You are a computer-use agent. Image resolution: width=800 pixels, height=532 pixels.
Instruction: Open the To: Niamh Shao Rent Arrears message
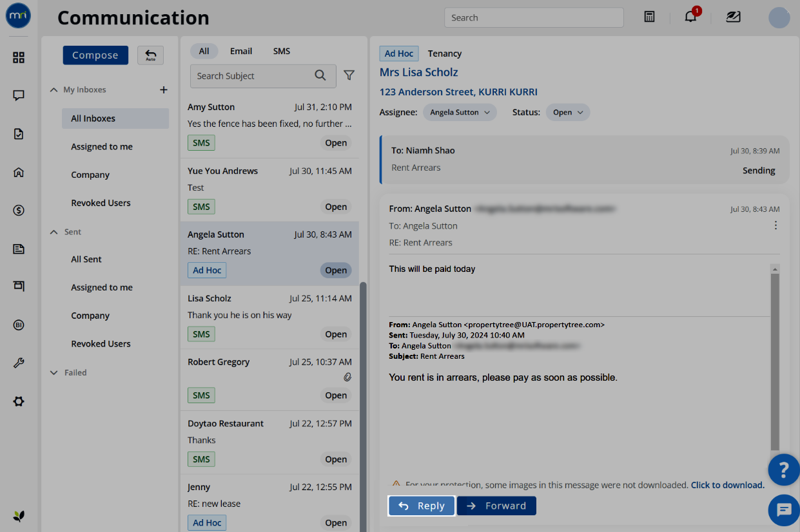[584, 160]
